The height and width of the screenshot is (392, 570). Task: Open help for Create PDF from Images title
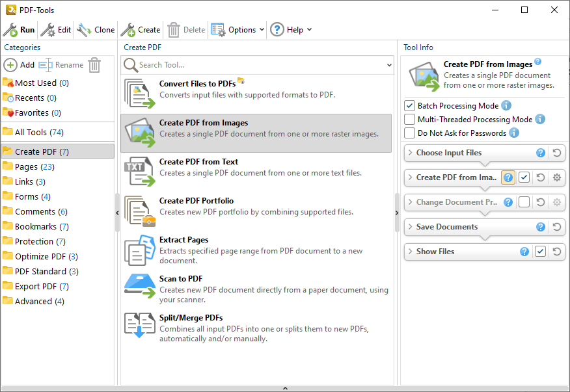[x=538, y=61]
